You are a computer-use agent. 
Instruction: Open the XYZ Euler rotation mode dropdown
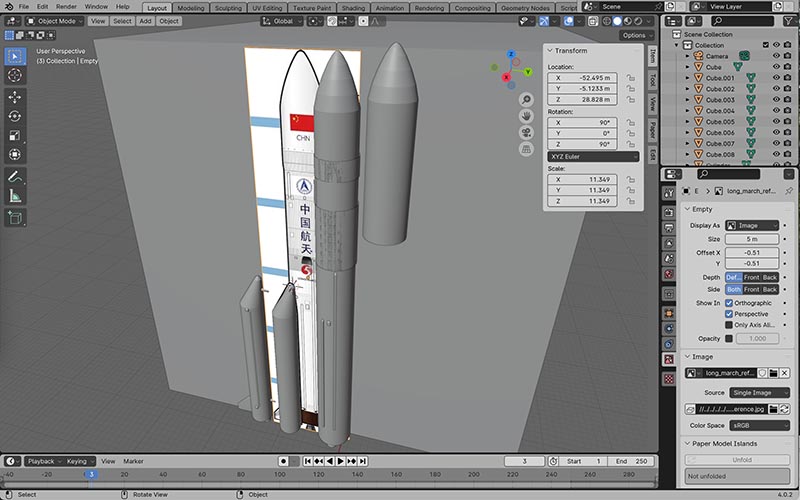point(593,156)
